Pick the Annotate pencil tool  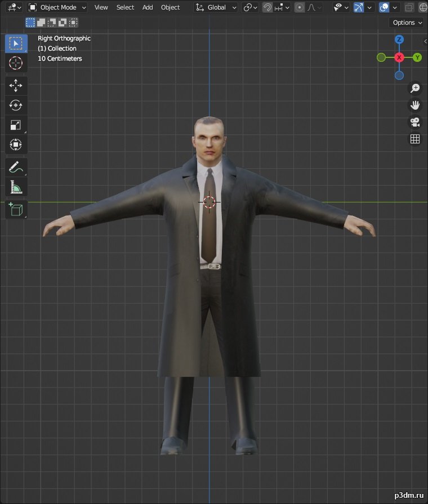pos(16,167)
